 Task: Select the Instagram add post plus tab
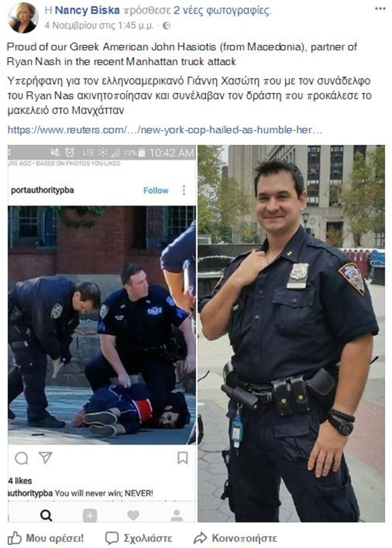click(90, 516)
